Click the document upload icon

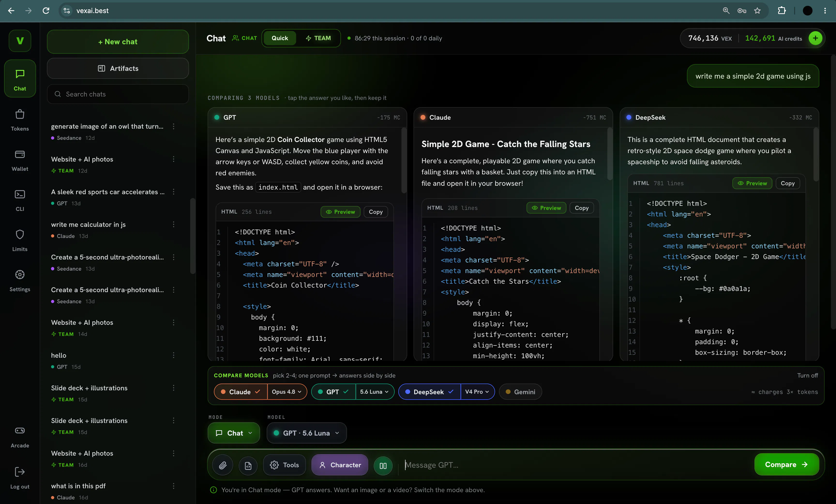tap(248, 465)
